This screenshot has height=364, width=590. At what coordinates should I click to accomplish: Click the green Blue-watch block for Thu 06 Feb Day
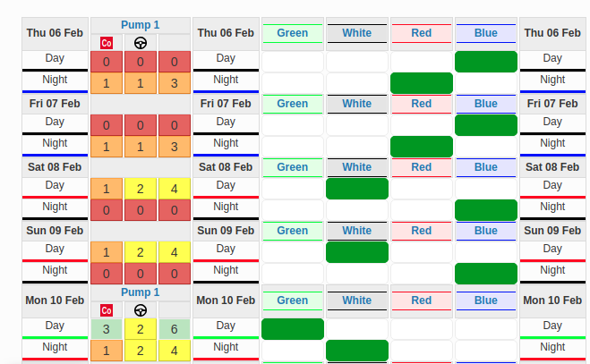click(x=485, y=62)
